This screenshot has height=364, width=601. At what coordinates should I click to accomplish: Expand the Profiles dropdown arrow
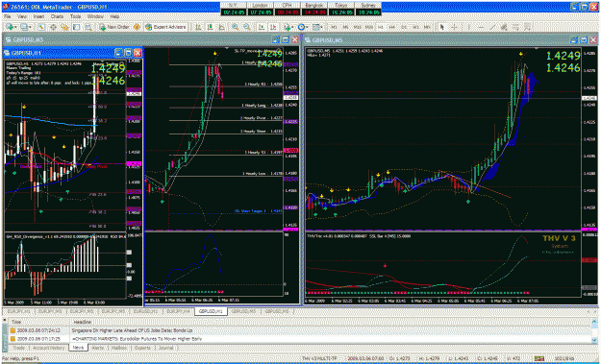(x=30, y=27)
